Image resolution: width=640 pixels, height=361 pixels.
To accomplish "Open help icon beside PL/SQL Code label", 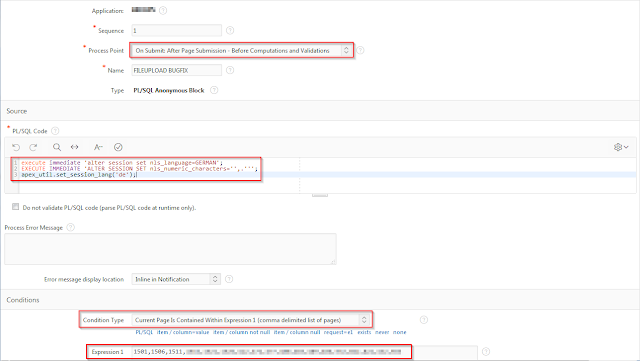I will click(x=55, y=131).
